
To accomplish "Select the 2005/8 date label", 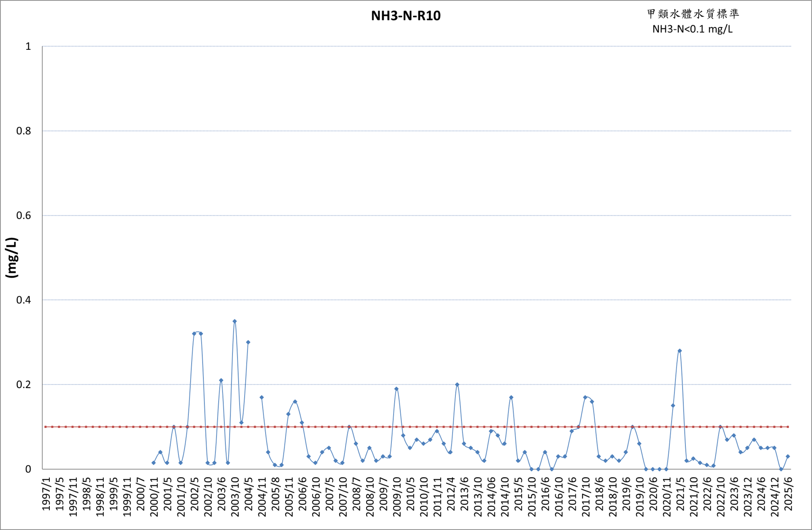I will (275, 494).
